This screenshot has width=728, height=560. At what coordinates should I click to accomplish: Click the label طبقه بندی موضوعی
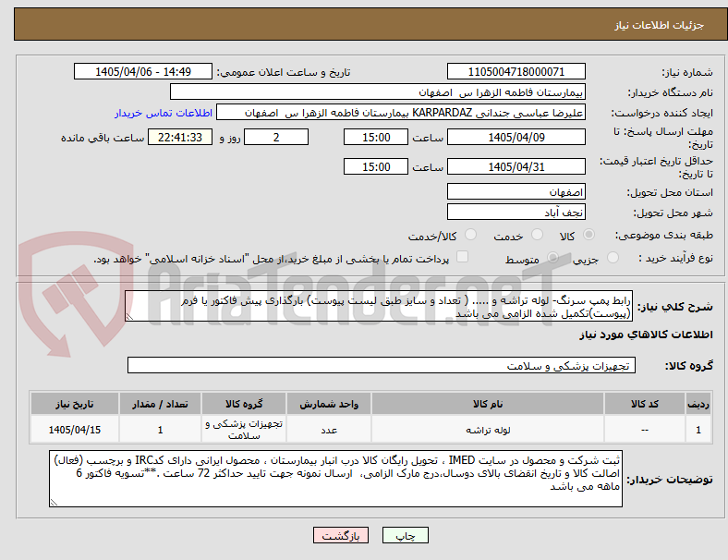tap(664, 236)
